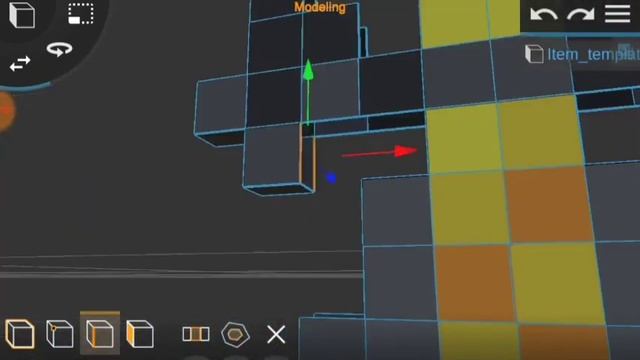Image resolution: width=640 pixels, height=360 pixels.
Task: Select the Item_template object label
Action: coord(593,54)
